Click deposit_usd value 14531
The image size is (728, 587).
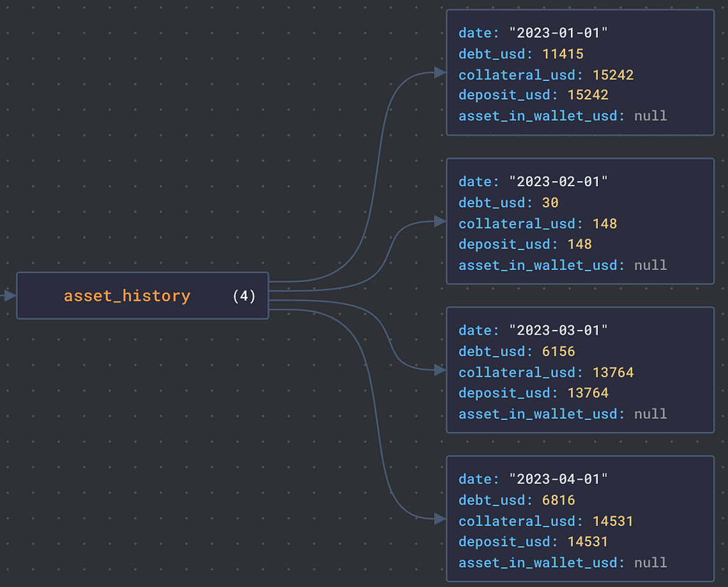tap(588, 542)
